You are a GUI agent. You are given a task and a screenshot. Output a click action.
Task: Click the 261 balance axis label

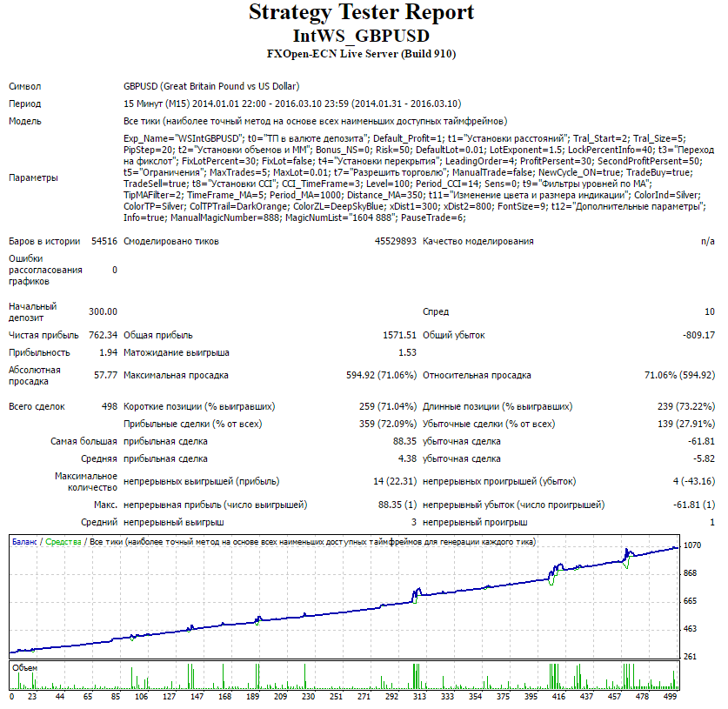point(690,657)
